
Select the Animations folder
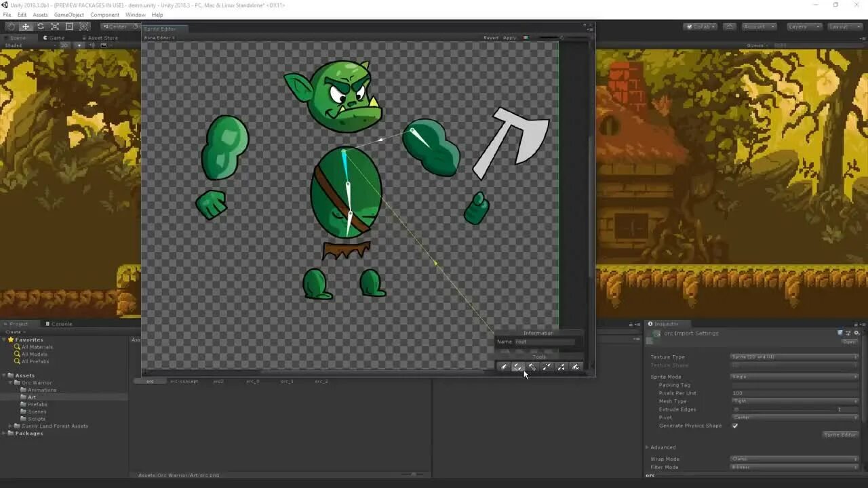38,390
